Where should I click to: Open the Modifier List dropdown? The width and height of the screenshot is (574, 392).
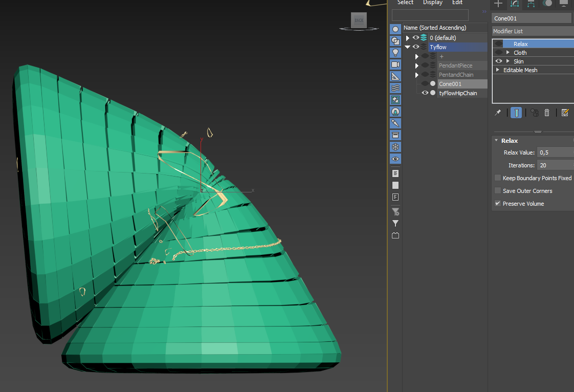click(532, 31)
